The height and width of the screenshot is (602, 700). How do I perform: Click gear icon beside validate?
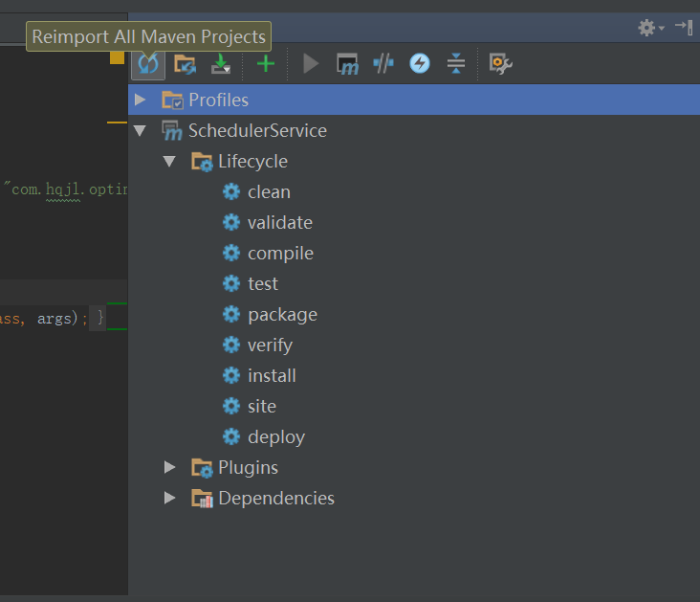point(231,223)
